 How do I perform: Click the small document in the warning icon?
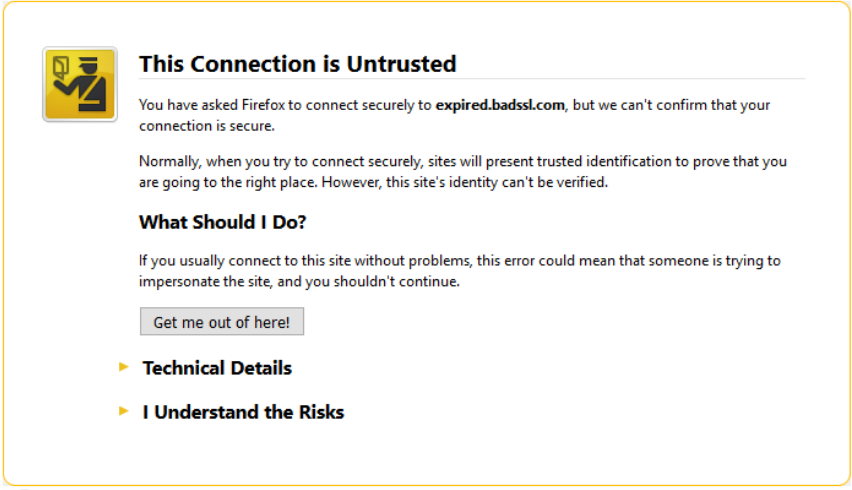(60, 66)
